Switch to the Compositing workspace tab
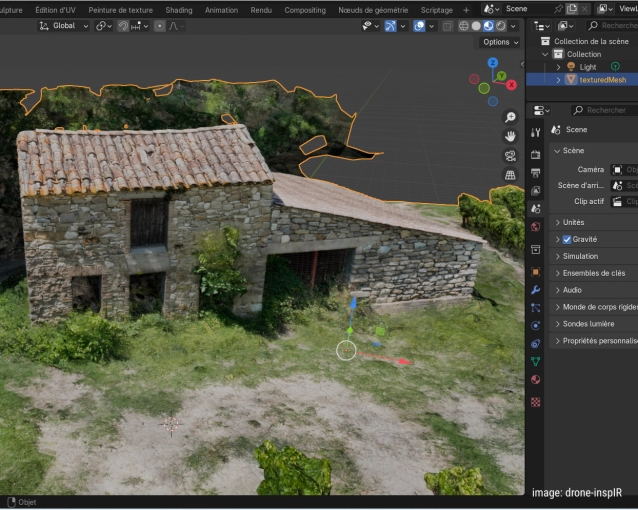Screen dimensions: 638x510 [304, 9]
